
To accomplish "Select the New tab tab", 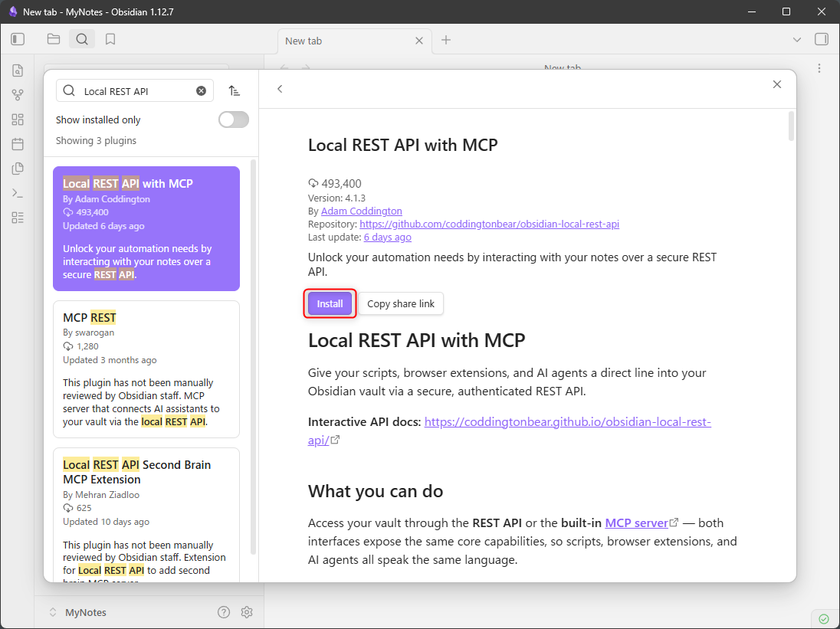I will (x=354, y=41).
